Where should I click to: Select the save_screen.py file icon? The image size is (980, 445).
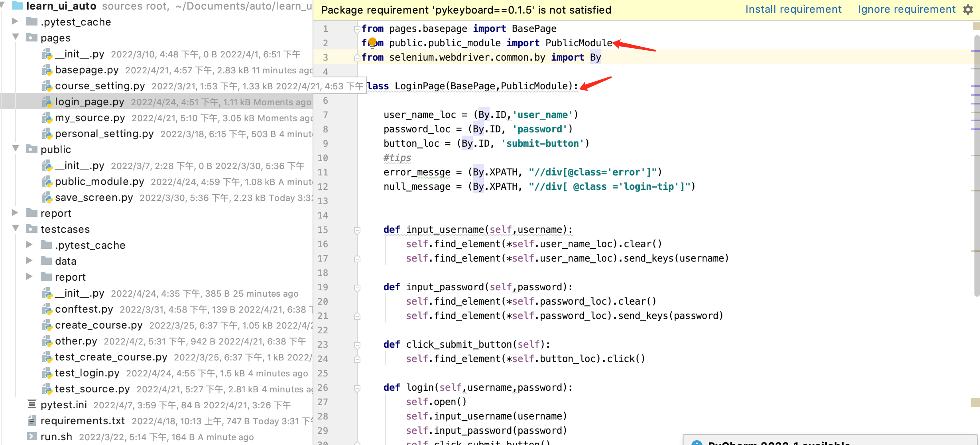(x=47, y=197)
